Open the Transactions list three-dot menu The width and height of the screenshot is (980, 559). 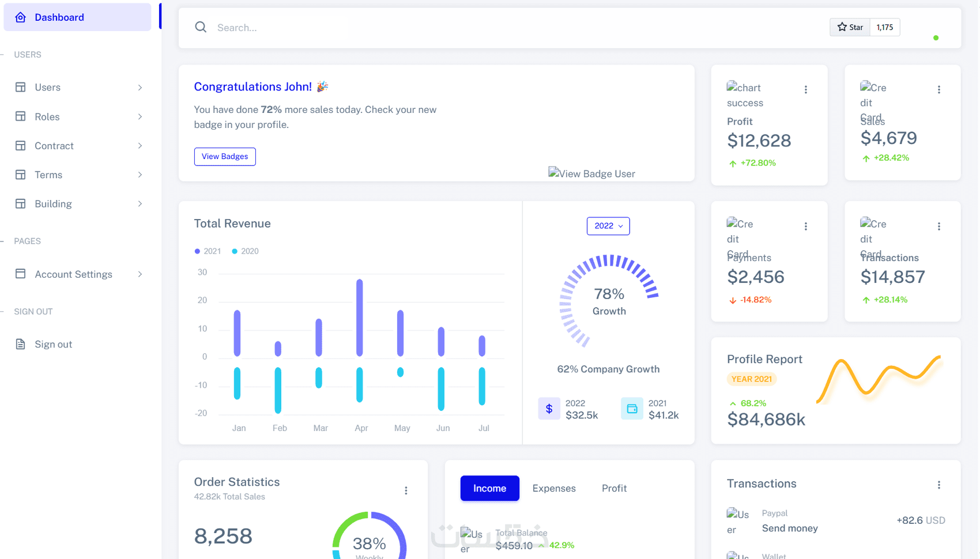pyautogui.click(x=939, y=485)
